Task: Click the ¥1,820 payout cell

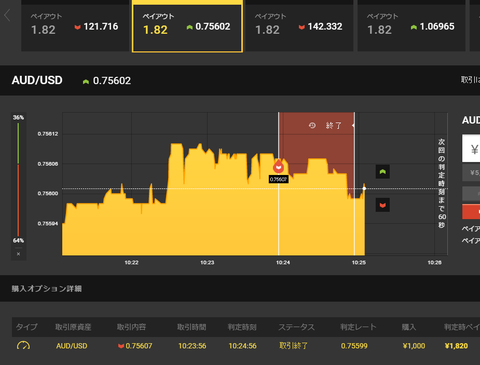Action: (x=456, y=346)
